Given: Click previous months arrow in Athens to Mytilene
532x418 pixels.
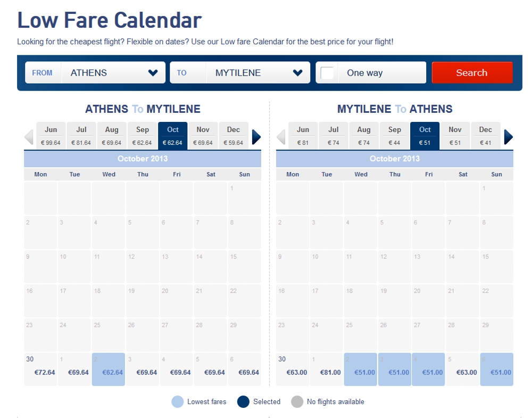Looking at the screenshot, I should (x=29, y=137).
